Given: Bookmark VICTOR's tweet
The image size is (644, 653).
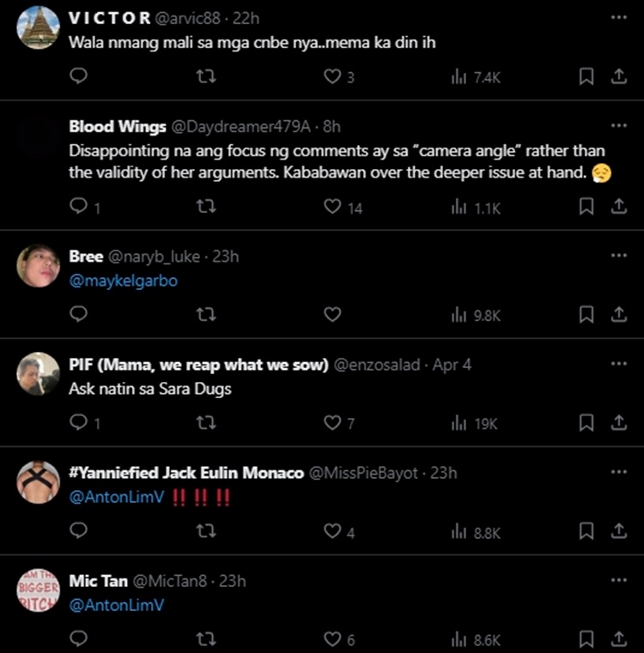Looking at the screenshot, I should [586, 77].
